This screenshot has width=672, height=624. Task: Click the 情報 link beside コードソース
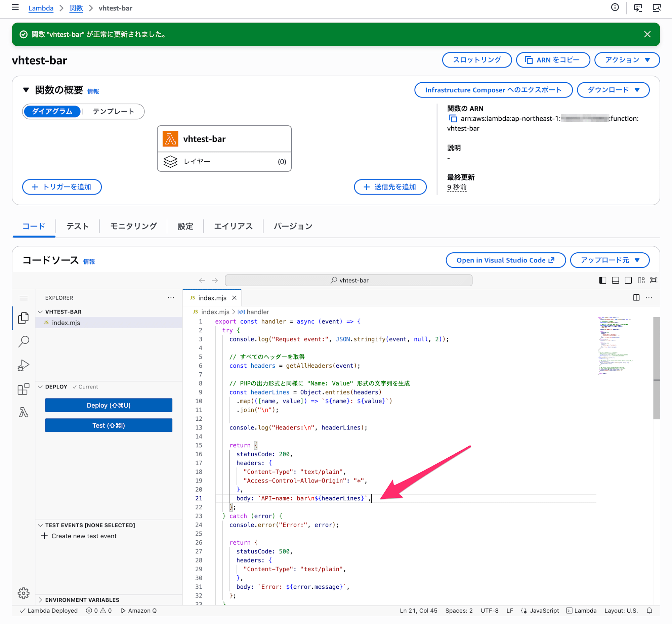coord(89,261)
